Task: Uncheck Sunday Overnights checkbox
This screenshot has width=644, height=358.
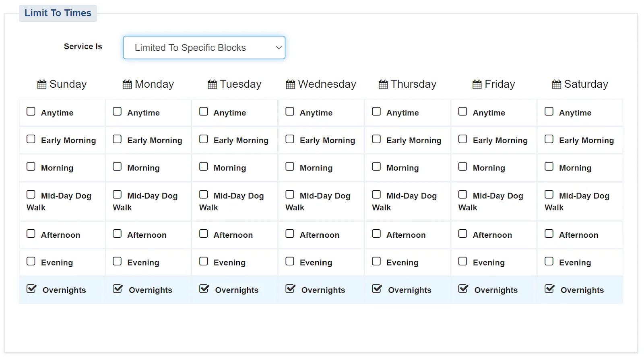Action: pyautogui.click(x=31, y=289)
